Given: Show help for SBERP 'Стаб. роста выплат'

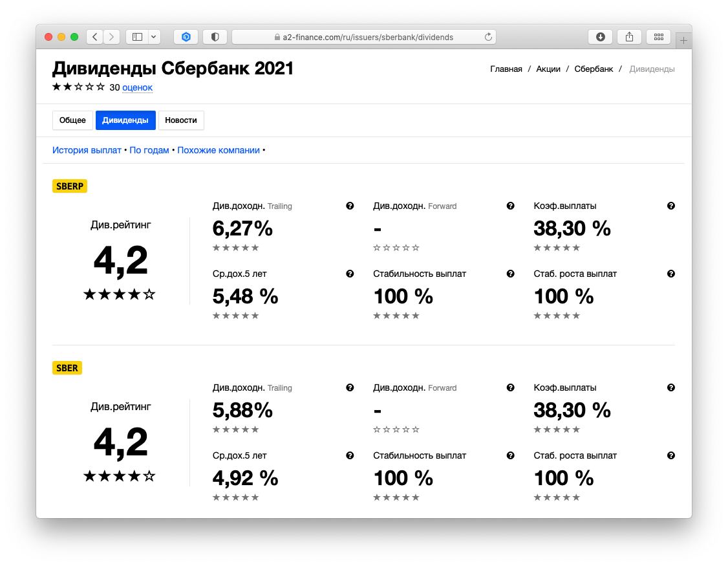Looking at the screenshot, I should (x=671, y=274).
